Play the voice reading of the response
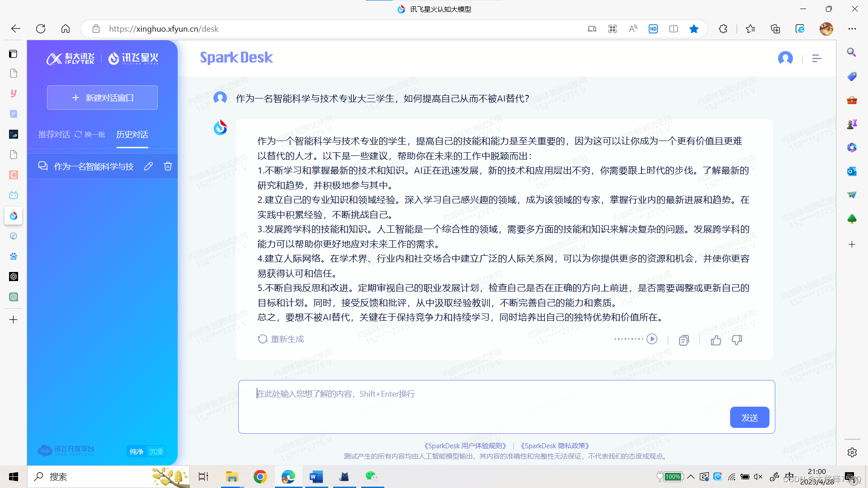 coord(652,339)
